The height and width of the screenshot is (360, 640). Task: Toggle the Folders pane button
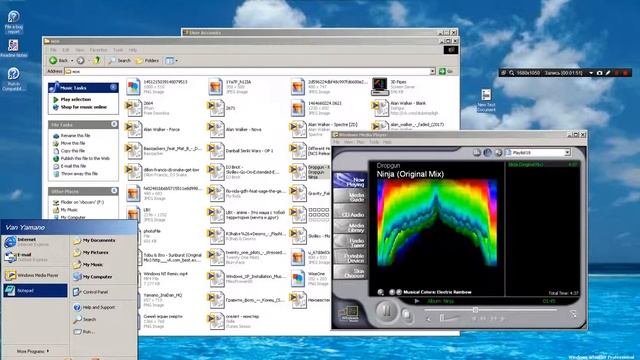(x=147, y=60)
